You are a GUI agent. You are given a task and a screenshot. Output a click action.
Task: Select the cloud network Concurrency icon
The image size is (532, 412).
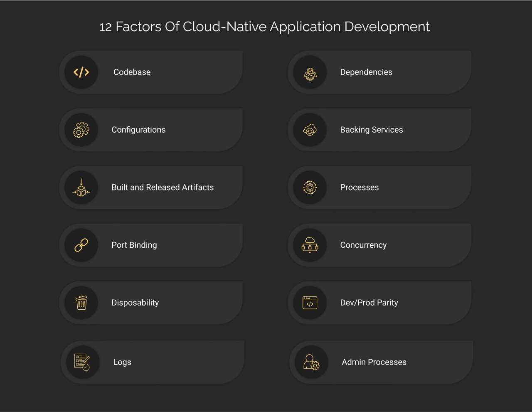[x=310, y=245]
